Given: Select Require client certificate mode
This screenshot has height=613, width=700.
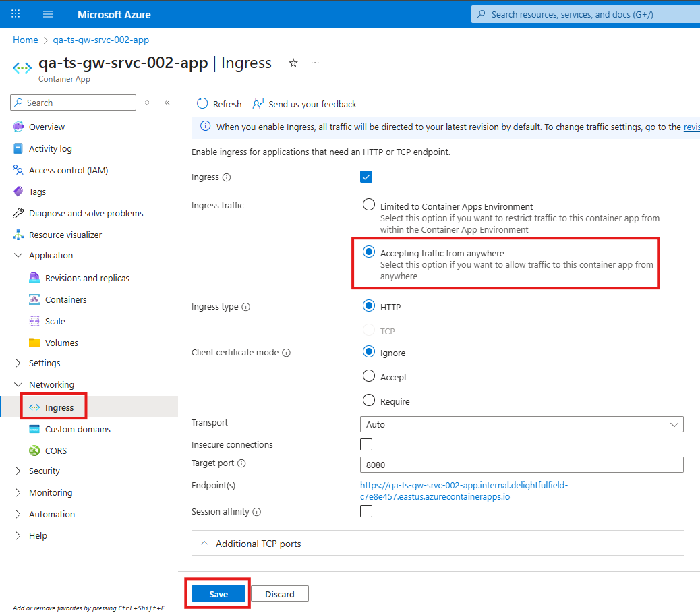Looking at the screenshot, I should [x=369, y=400].
